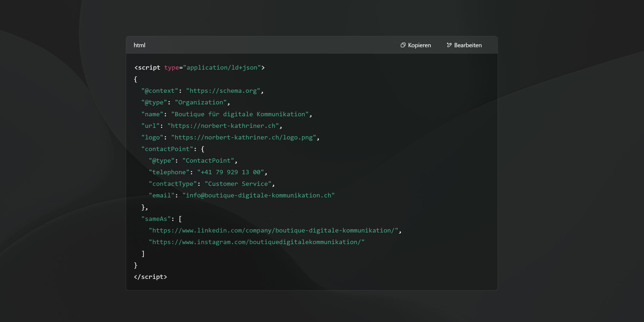Click the copy icon beside Kopieren

(403, 45)
